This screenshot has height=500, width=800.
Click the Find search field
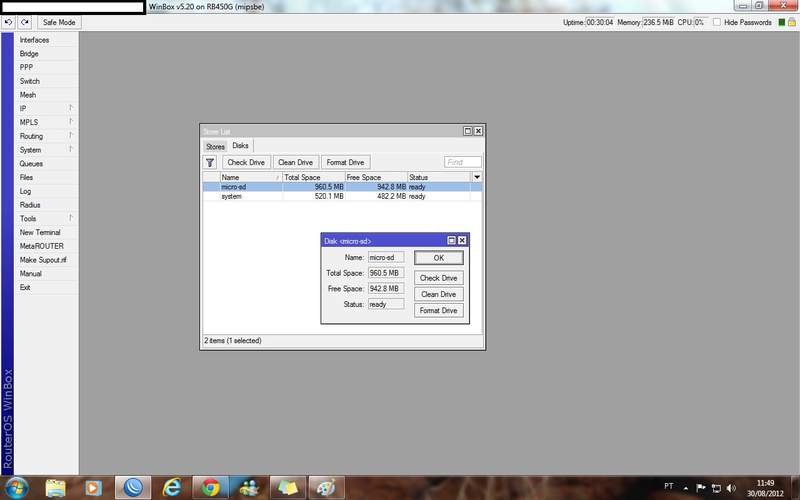(x=463, y=162)
